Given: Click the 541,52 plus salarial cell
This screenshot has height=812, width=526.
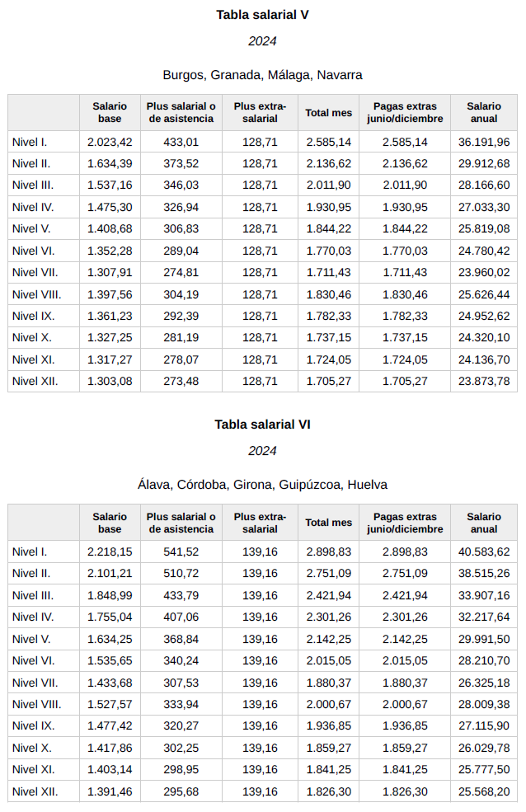Looking at the screenshot, I should pyautogui.click(x=181, y=552).
